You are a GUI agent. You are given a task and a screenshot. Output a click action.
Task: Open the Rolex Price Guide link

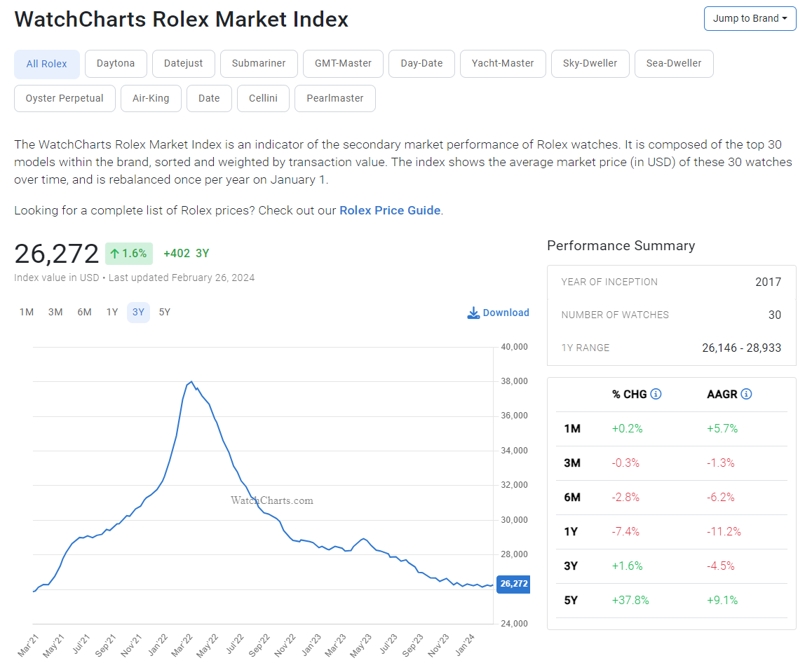(390, 210)
